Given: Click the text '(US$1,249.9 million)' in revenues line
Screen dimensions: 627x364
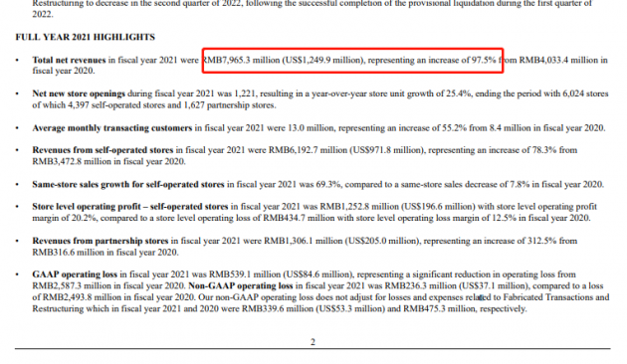Looking at the screenshot, I should pyautogui.click(x=323, y=60).
